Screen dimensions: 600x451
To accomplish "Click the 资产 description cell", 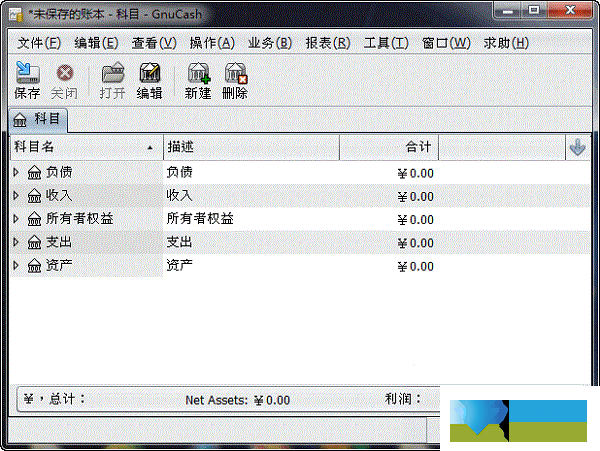I will point(179,265).
